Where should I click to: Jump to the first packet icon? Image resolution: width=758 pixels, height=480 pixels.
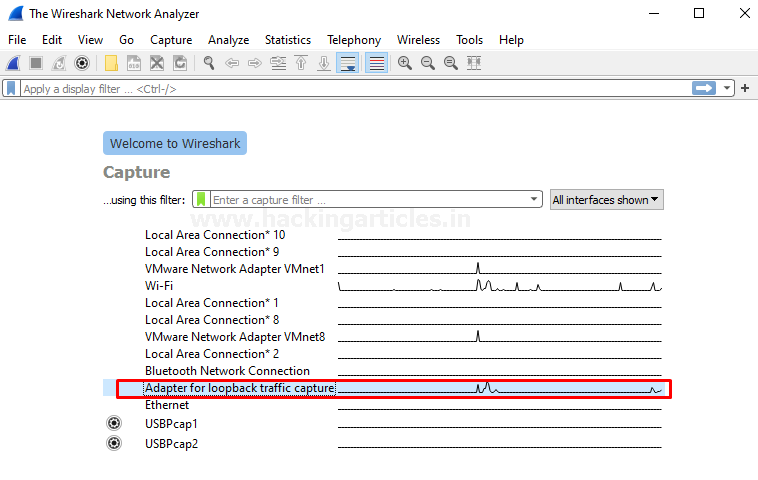pos(301,63)
